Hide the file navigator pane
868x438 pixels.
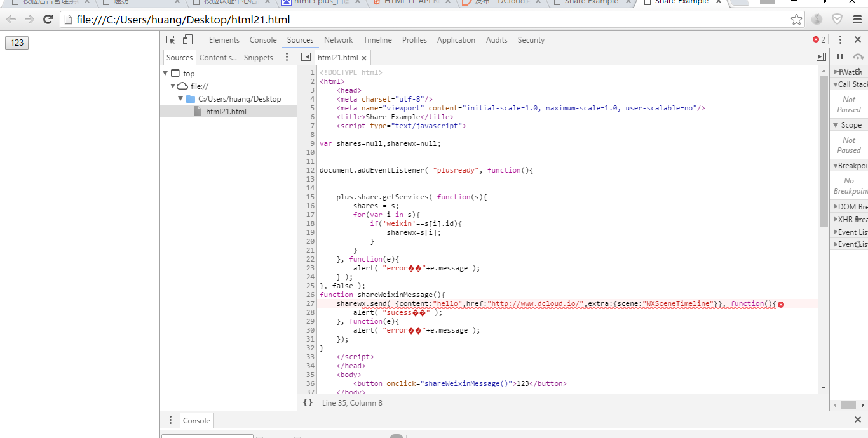click(x=306, y=57)
